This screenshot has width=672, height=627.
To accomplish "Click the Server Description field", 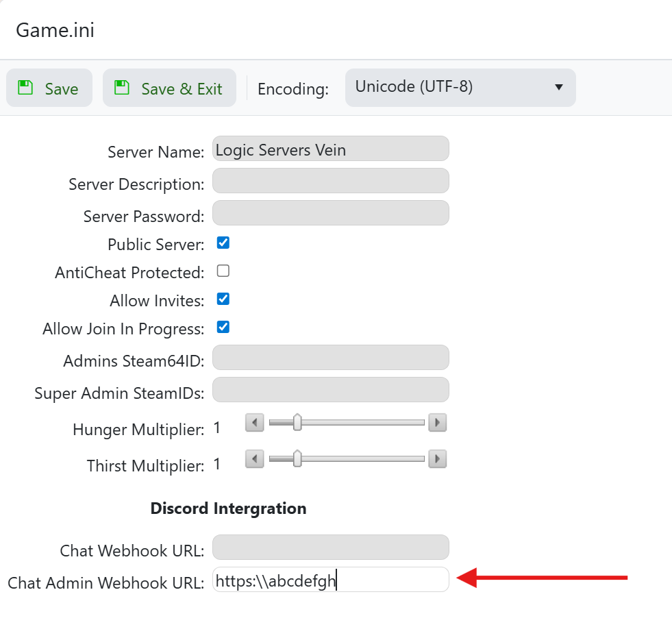I will point(330,181).
